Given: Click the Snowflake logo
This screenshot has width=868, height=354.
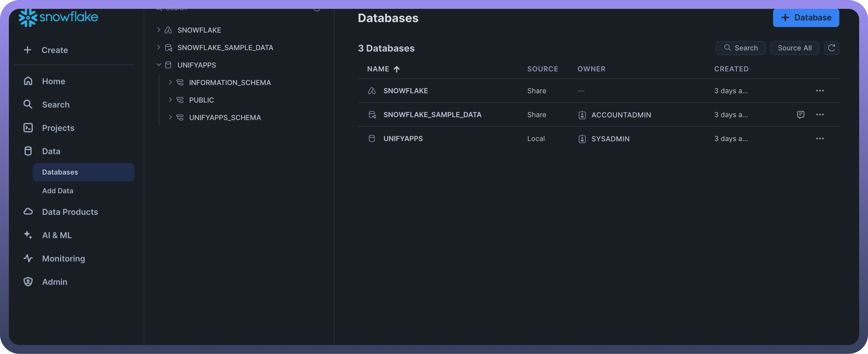Looking at the screenshot, I should (x=58, y=17).
